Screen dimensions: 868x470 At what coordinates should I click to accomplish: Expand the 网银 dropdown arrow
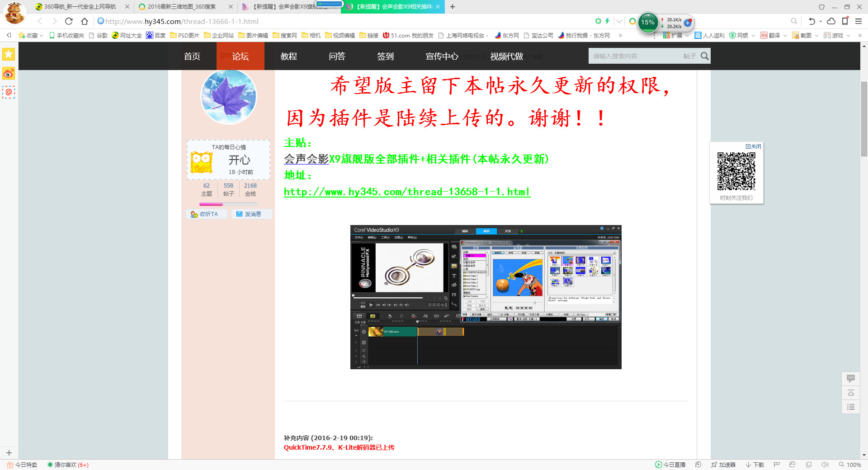(x=753, y=35)
